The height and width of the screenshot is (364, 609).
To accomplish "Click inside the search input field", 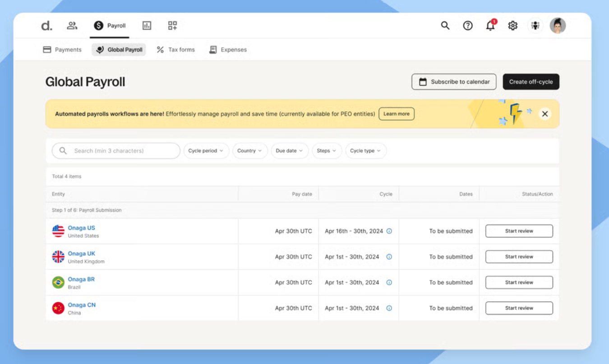I will 115,151.
